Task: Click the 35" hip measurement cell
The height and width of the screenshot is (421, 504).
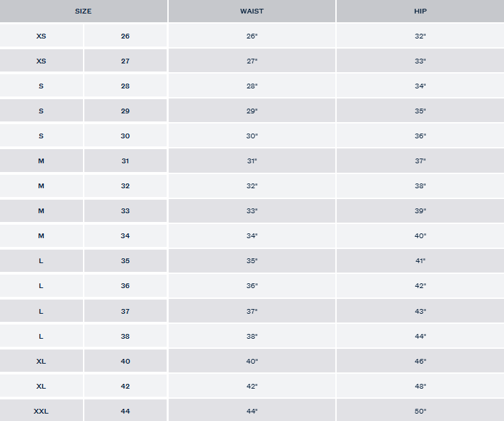Action: pos(420,111)
